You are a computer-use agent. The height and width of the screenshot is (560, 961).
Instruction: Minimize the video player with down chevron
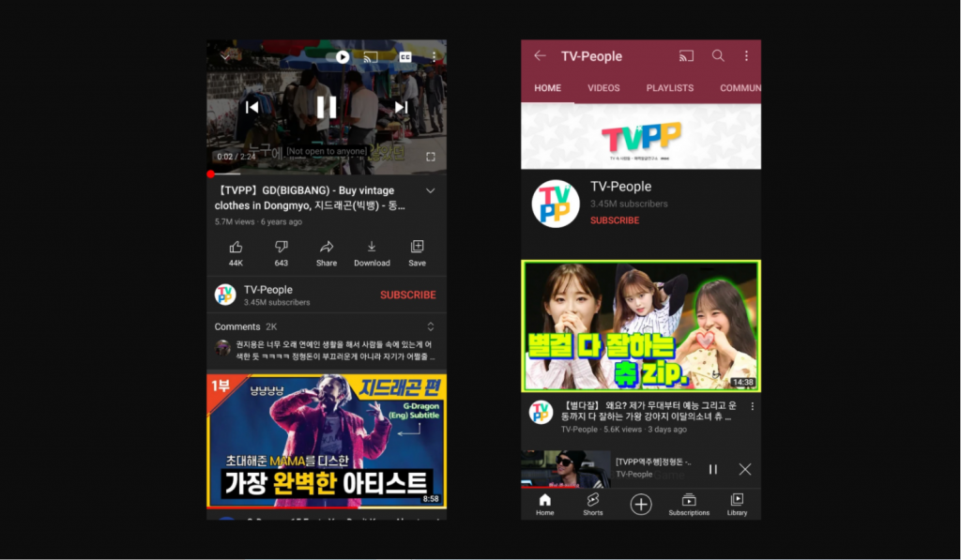pos(225,57)
